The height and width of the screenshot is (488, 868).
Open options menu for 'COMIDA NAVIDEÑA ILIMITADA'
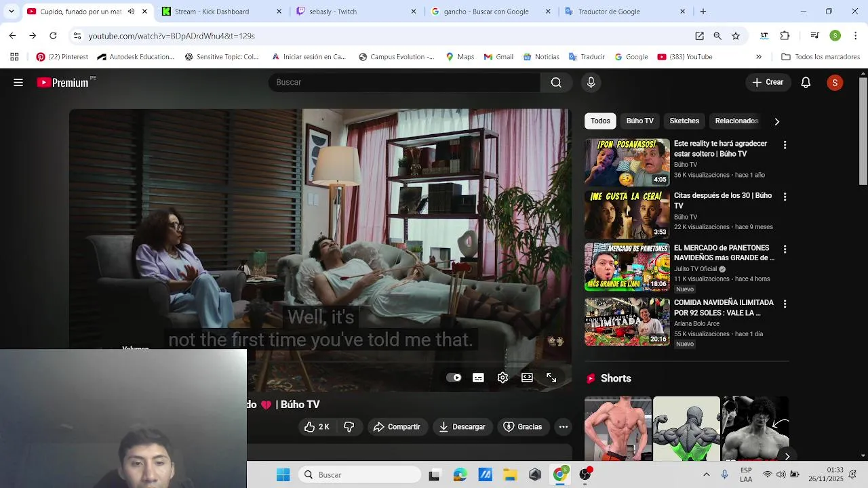coord(785,304)
